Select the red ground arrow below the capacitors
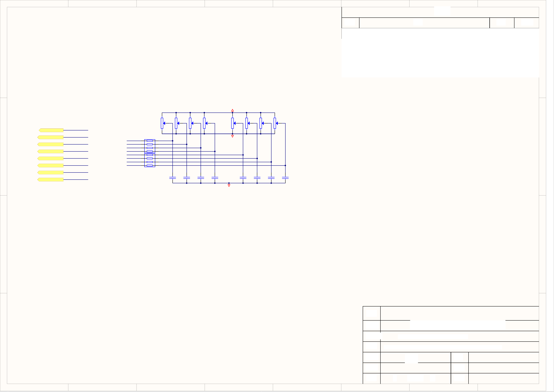The width and height of the screenshot is (554, 392). click(229, 185)
